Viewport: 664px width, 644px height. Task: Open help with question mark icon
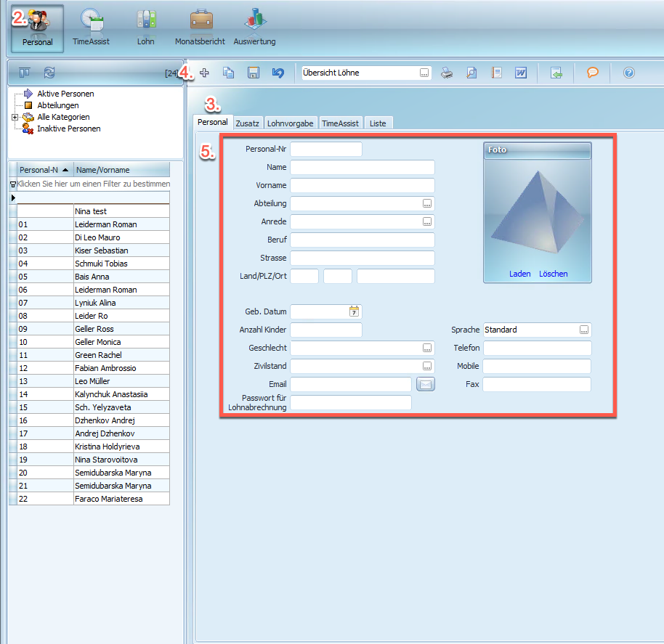[629, 73]
